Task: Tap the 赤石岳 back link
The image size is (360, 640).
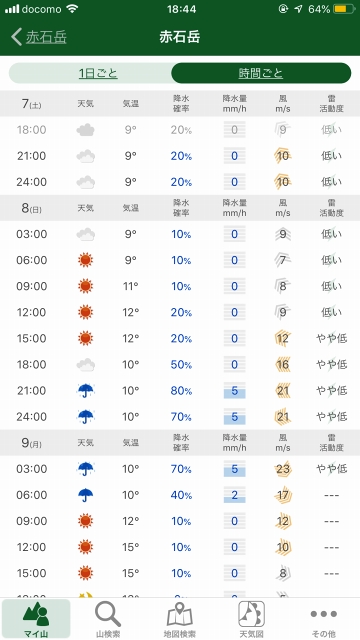Action: click(46, 37)
